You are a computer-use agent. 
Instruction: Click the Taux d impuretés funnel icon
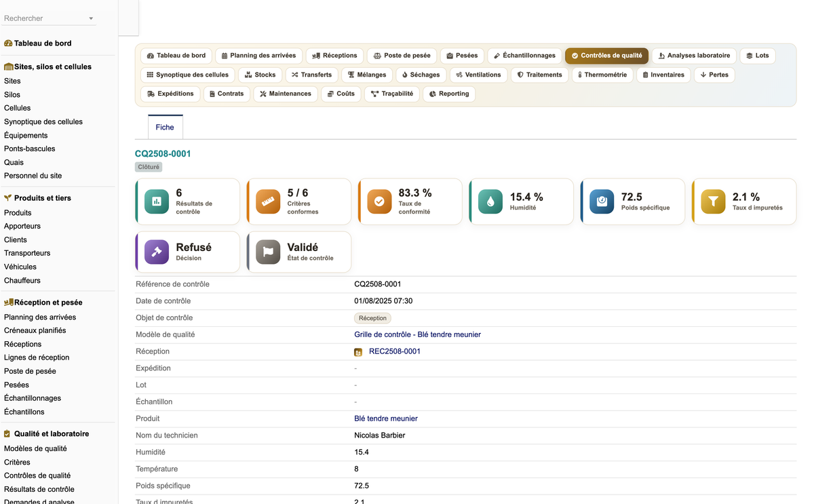click(x=713, y=201)
